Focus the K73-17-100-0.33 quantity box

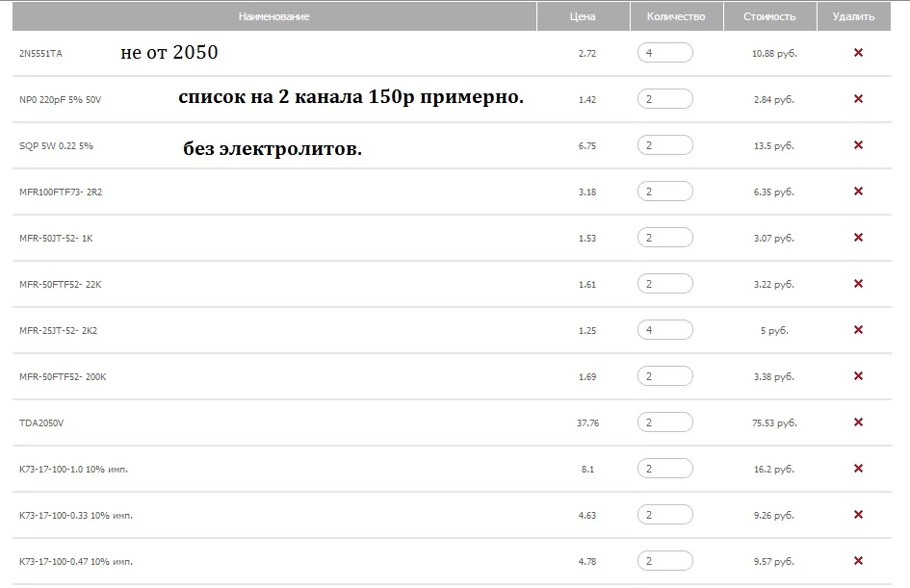tap(665, 515)
